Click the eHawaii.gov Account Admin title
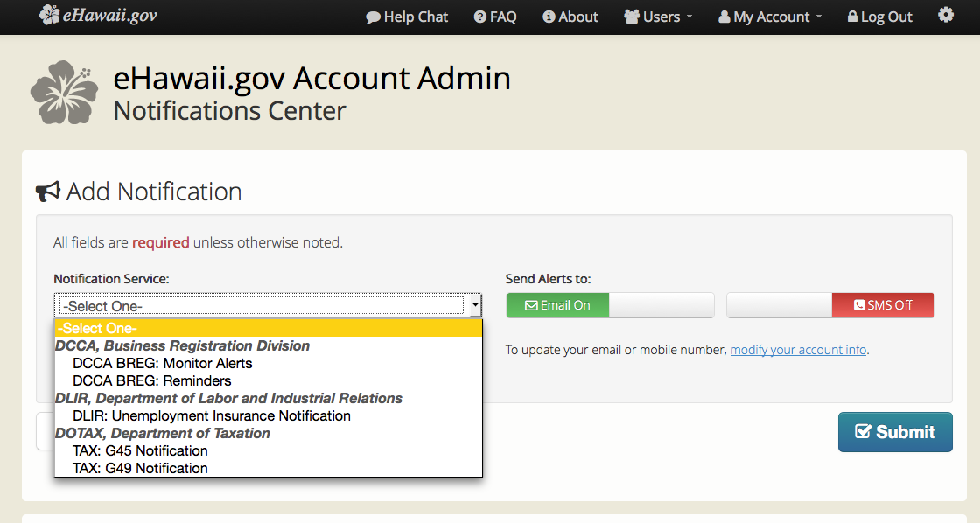Viewport: 980px width, 523px height. [311, 78]
